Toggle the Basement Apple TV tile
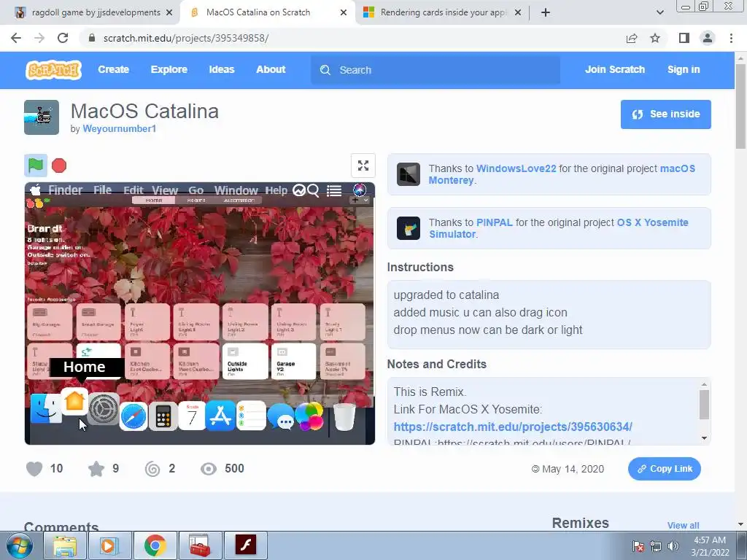This screenshot has width=747, height=560. (343, 361)
